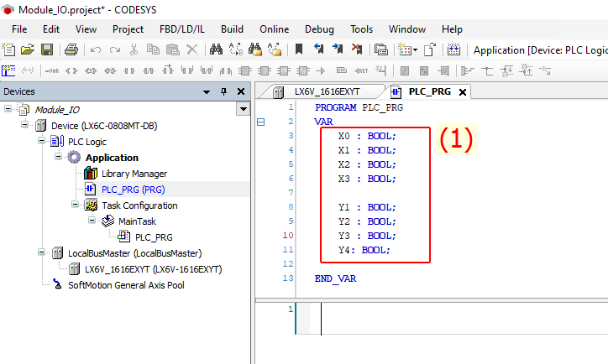Open the Build menu
The height and width of the screenshot is (364, 608).
232,29
